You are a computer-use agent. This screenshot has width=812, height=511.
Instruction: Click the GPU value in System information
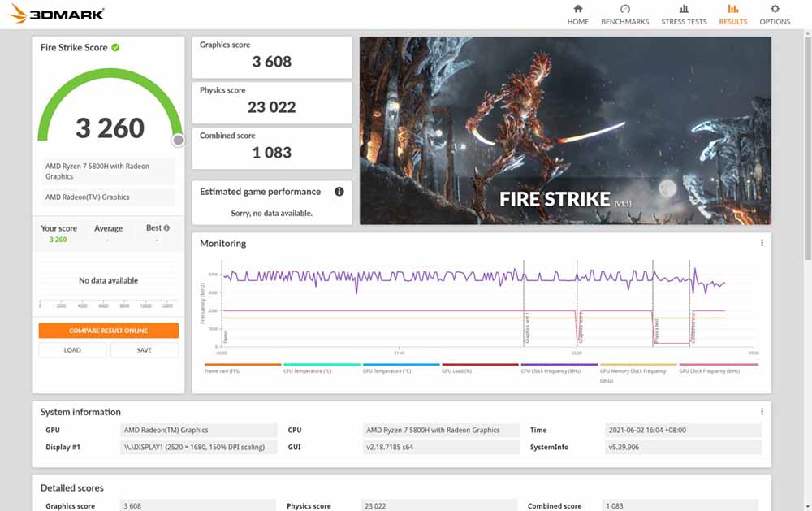(x=199, y=430)
